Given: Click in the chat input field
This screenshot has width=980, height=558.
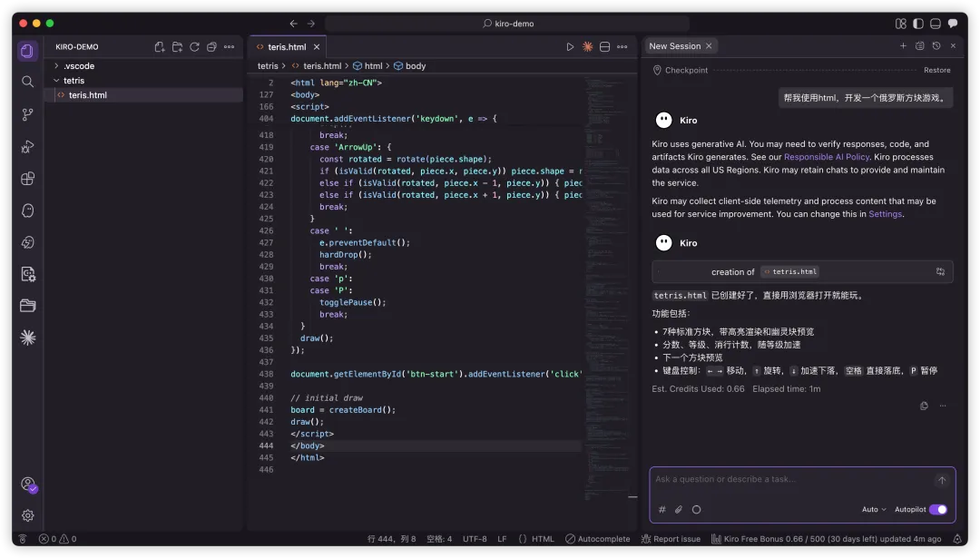Looking at the screenshot, I should (790, 479).
